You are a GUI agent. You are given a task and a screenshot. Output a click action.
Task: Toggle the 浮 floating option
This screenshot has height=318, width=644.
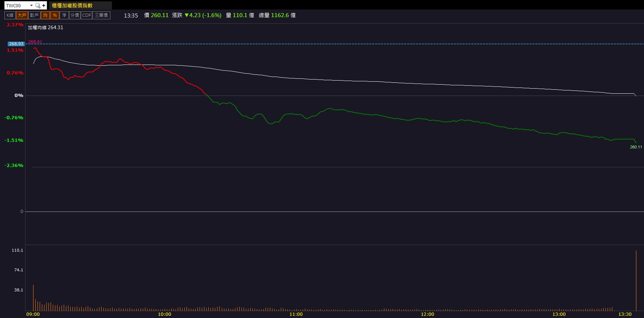64,15
